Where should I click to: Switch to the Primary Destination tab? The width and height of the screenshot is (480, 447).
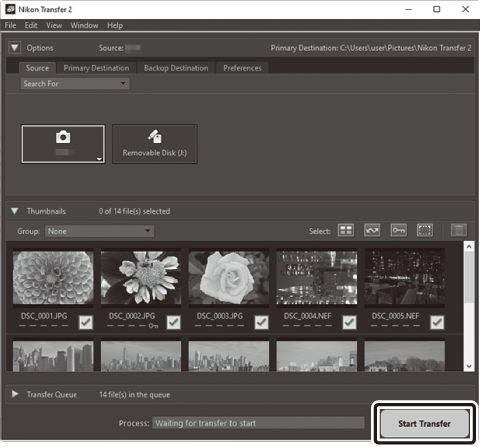(x=96, y=68)
